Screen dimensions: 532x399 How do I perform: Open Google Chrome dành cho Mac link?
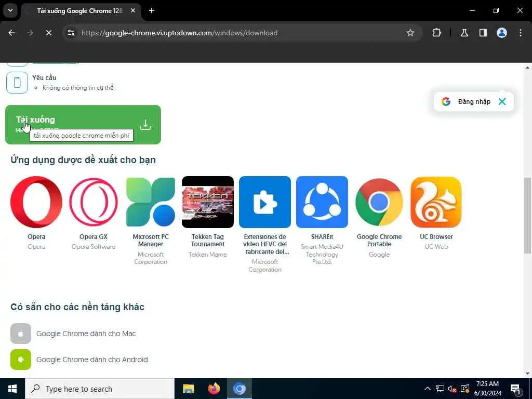[86, 334]
